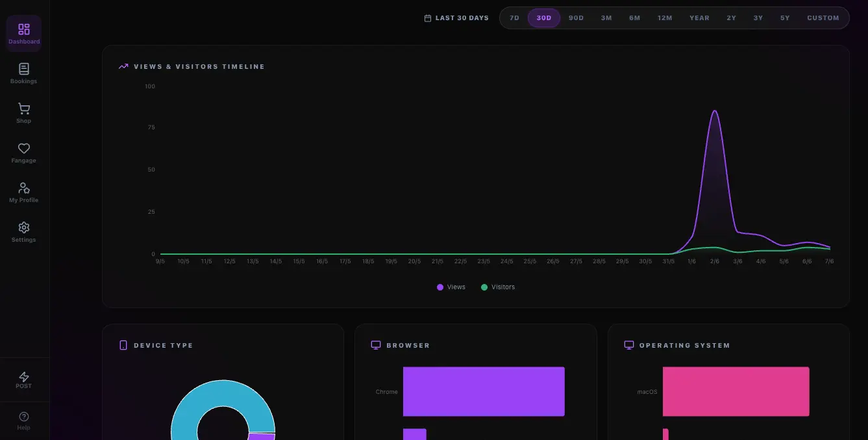The width and height of the screenshot is (868, 440).
Task: Click the DEVICE TYPE heading
Action: [163, 345]
